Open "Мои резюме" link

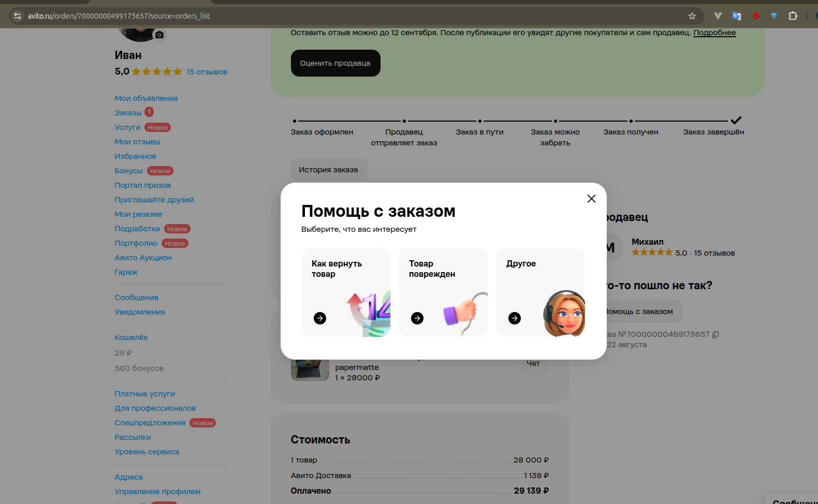click(x=138, y=214)
